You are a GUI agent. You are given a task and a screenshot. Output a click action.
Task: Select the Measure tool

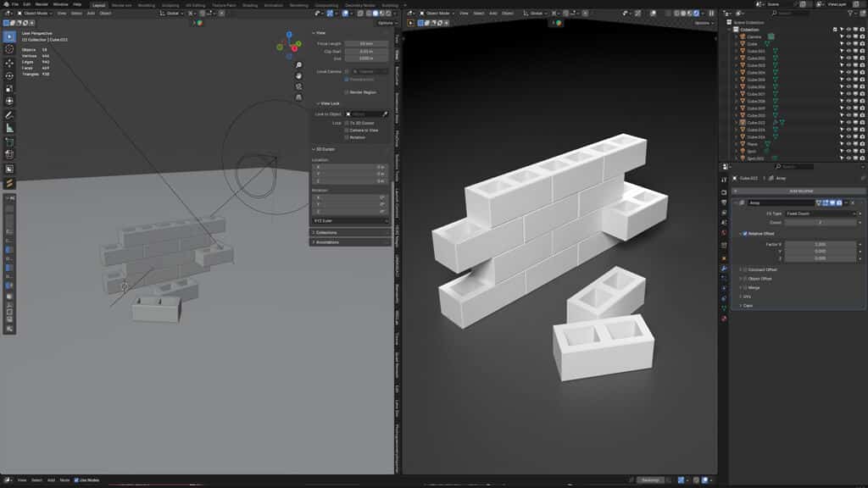click(x=9, y=128)
